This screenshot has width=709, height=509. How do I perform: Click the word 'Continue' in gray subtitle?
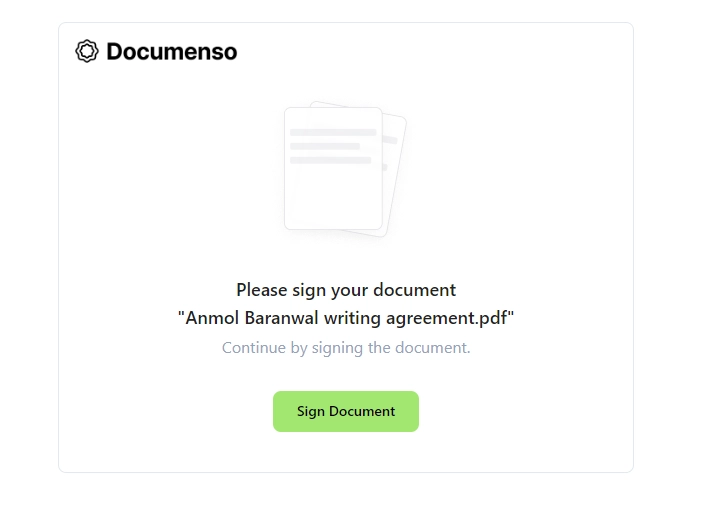254,348
